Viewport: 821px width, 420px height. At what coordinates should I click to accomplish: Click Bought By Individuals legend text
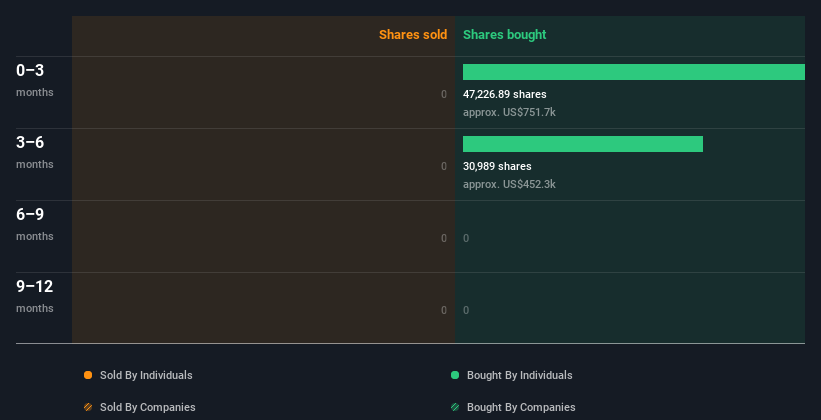pyautogui.click(x=519, y=375)
